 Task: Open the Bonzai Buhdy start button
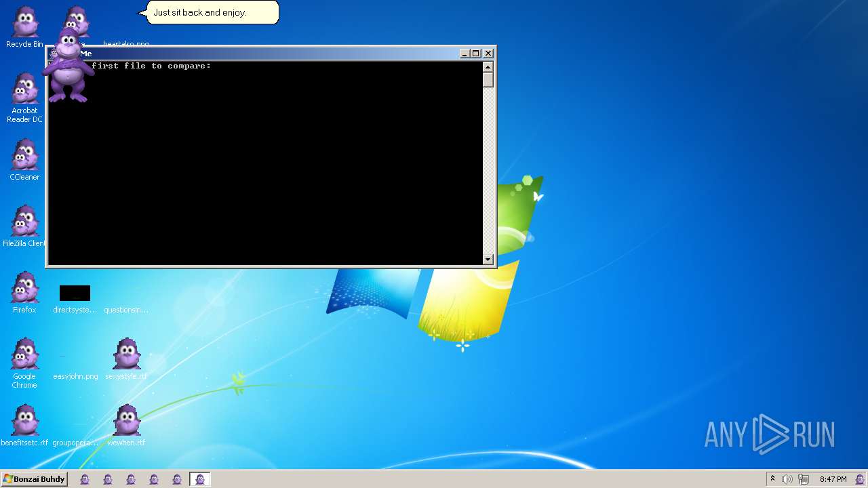(34, 479)
